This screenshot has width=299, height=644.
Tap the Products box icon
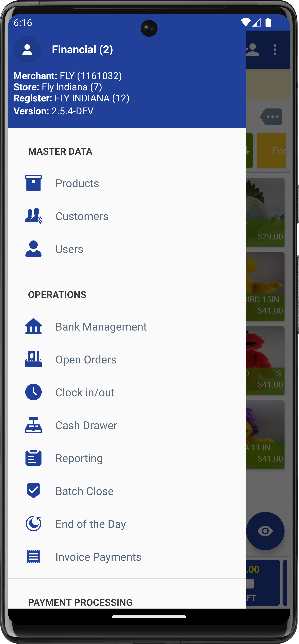coord(33,183)
